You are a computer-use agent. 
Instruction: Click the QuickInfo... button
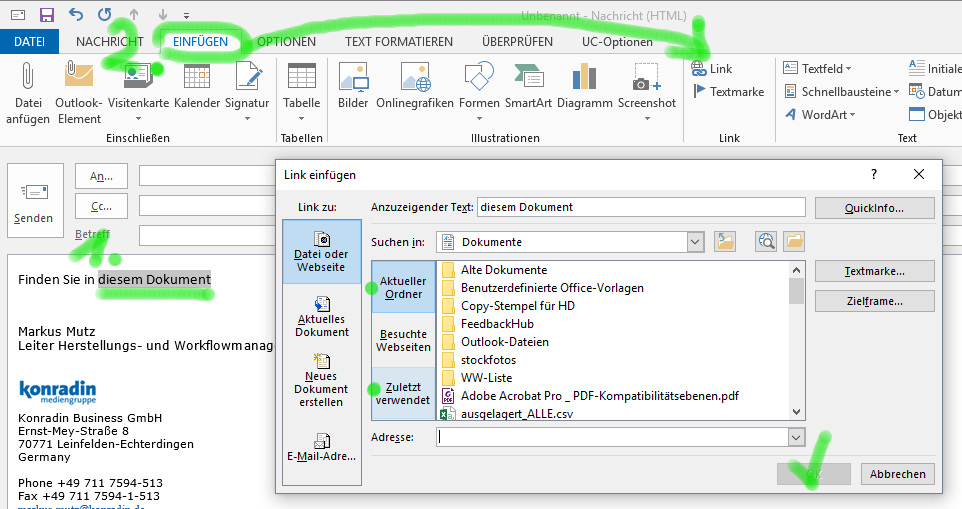(x=874, y=208)
